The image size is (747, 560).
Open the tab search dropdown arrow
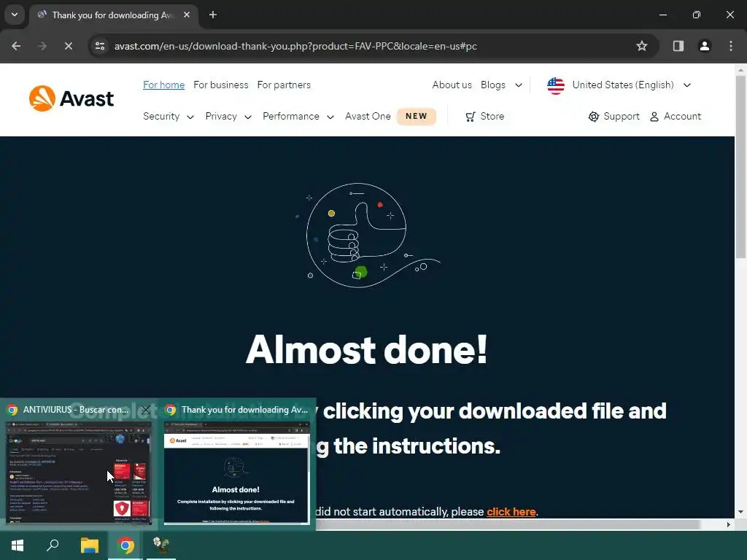[x=15, y=15]
